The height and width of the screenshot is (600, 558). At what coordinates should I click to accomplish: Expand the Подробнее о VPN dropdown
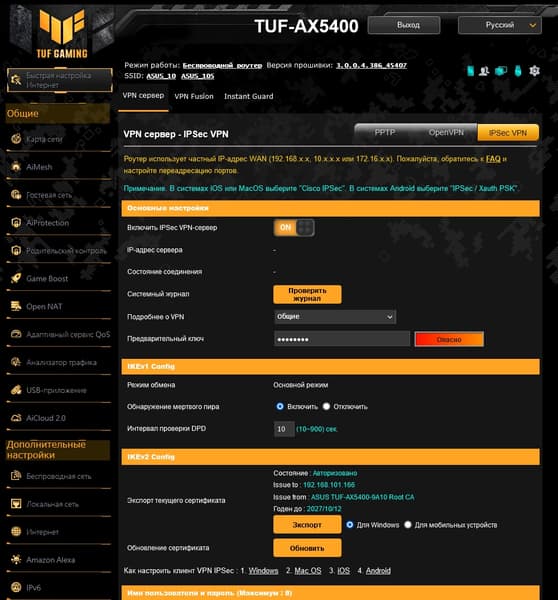(x=335, y=317)
